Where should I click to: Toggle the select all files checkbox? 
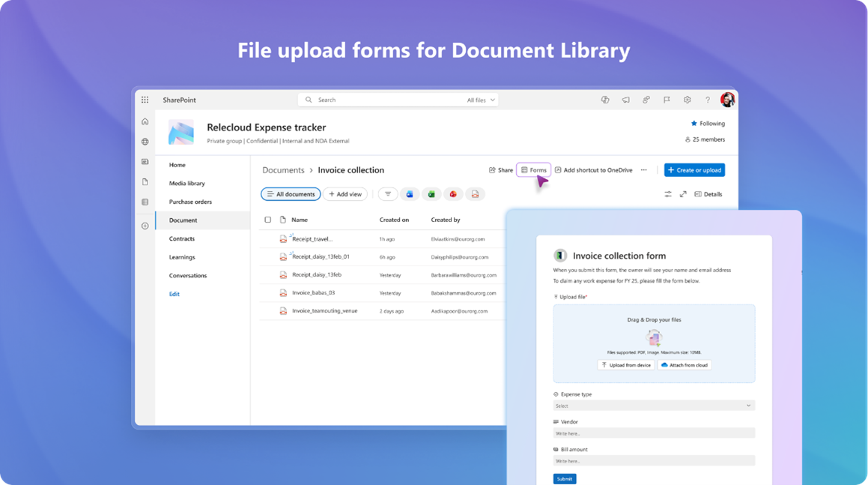(268, 220)
